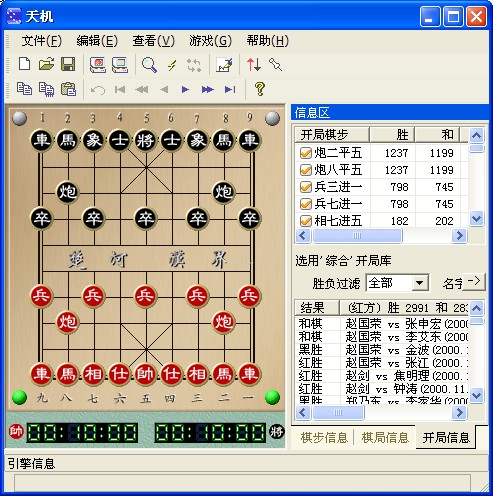Step forward one move with play arrow
Image resolution: width=493 pixels, height=496 pixels.
(185, 89)
